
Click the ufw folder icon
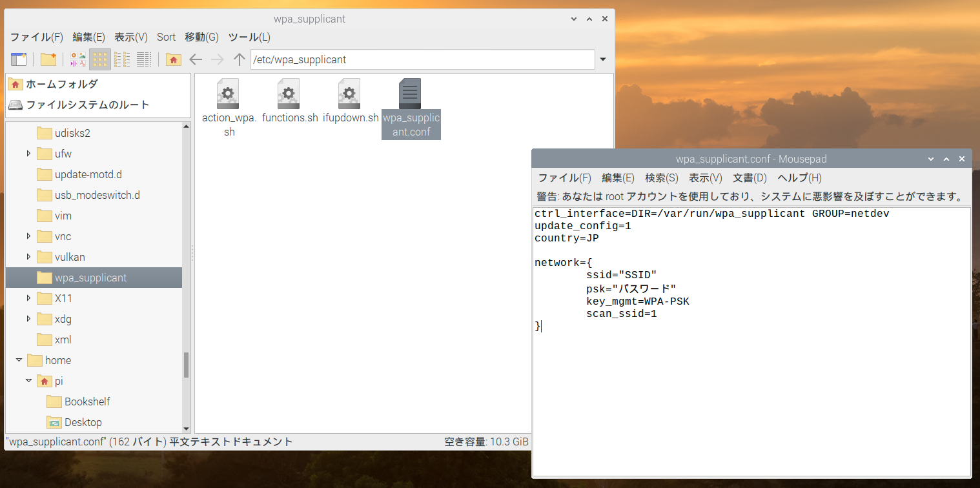point(44,154)
